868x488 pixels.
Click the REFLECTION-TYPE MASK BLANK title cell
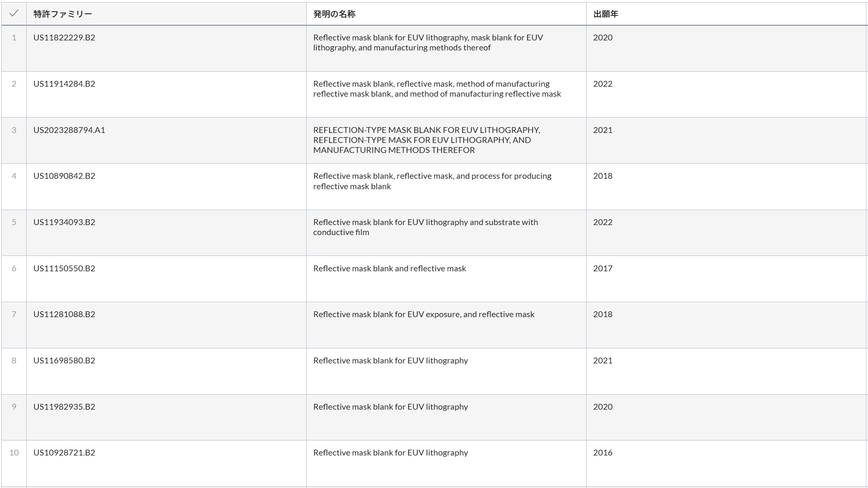coord(426,140)
